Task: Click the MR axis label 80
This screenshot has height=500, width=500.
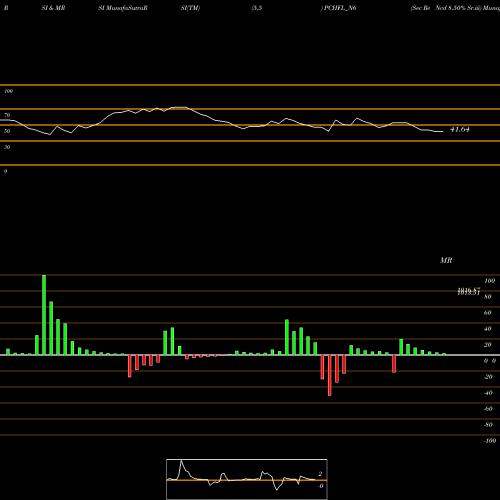Action: coord(488,297)
